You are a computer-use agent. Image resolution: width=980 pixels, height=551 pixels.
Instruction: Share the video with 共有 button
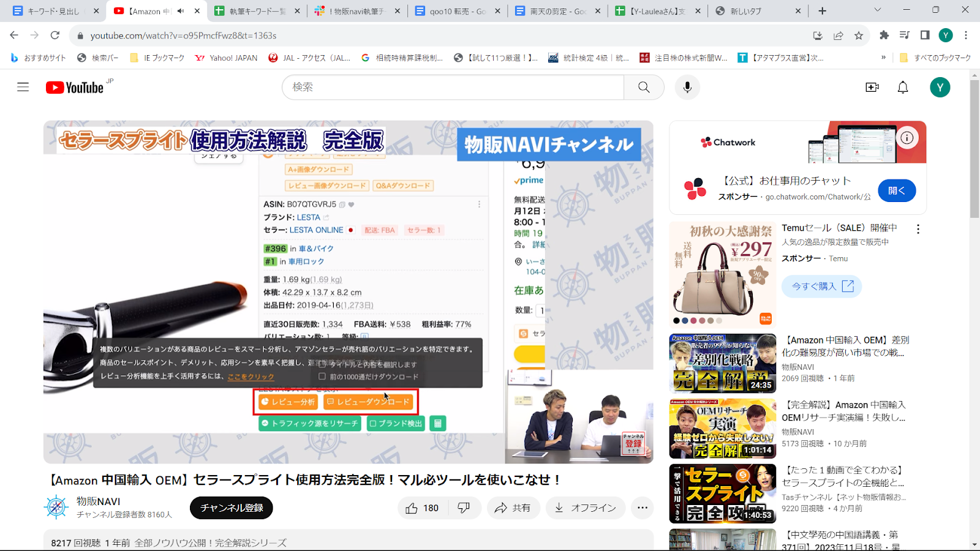(513, 508)
